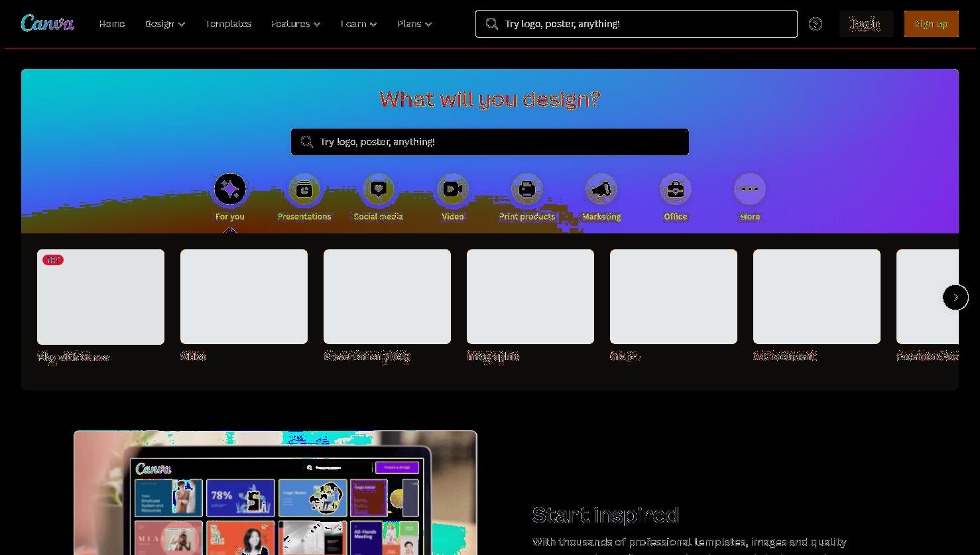This screenshot has height=555, width=980.
Task: Click the Presentation (16:9) label
Action: coord(367,357)
